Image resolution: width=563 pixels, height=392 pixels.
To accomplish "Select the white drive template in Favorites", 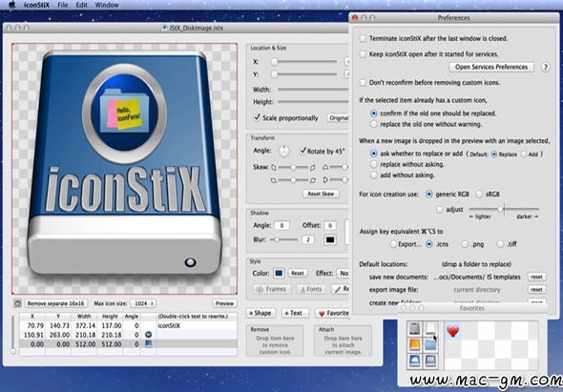I will tap(430, 328).
